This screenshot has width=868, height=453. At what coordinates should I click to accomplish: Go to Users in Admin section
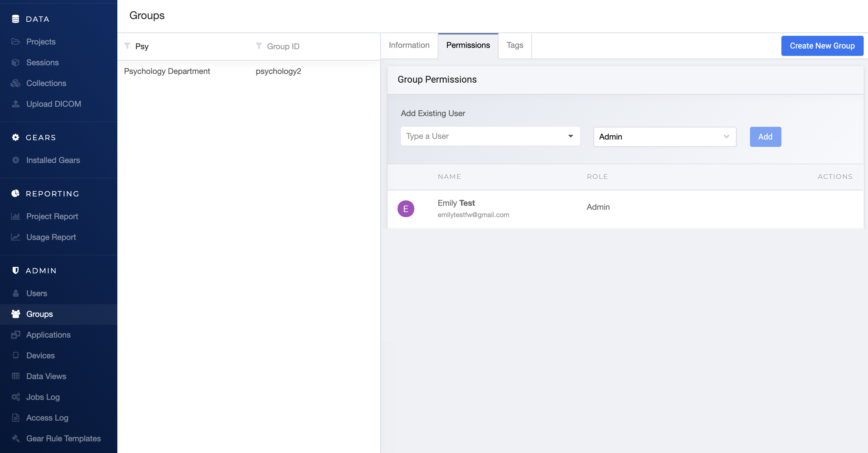click(x=37, y=293)
